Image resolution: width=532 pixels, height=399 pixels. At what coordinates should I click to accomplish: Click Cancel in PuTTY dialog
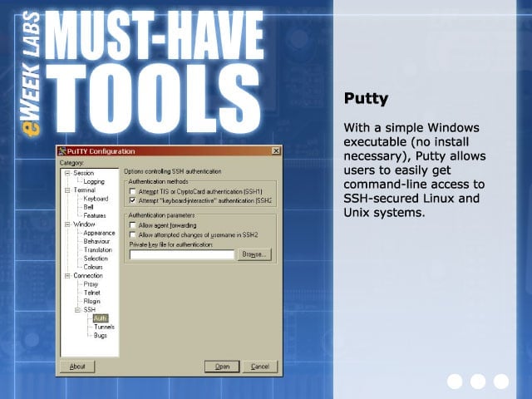pyautogui.click(x=260, y=367)
